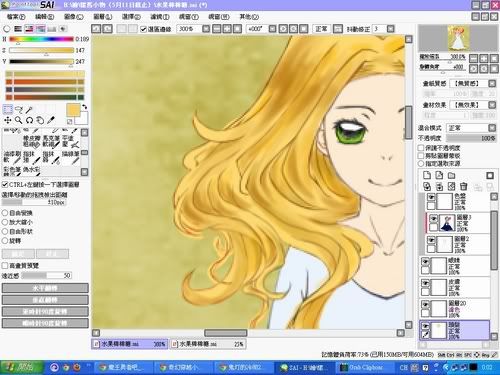This screenshot has width=500, height=375.
Task: Select the move layer tool
Action: 7,120
